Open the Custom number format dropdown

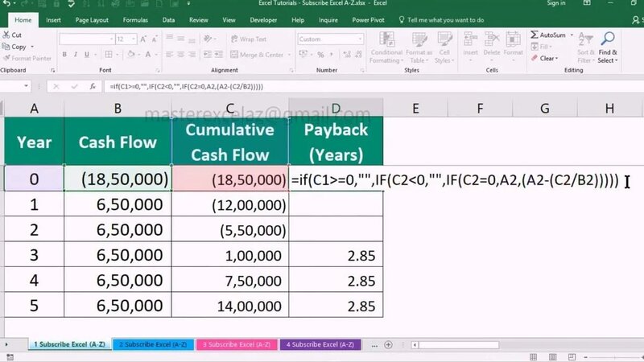click(x=360, y=39)
